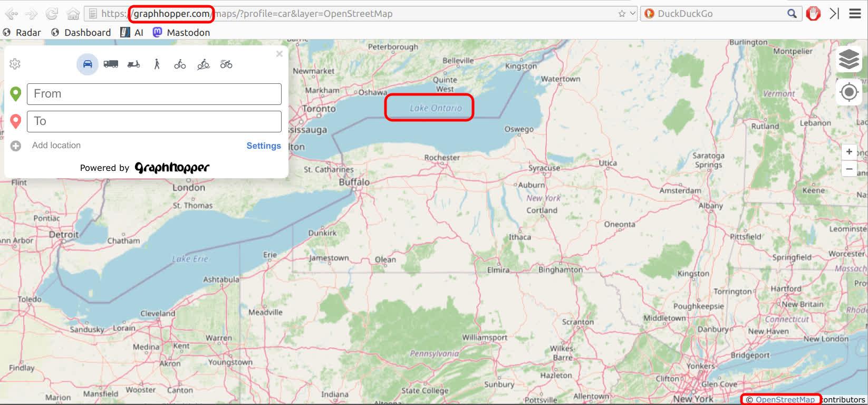Open the OpenStreetMap attribution link
The height and width of the screenshot is (405, 868).
pos(785,400)
